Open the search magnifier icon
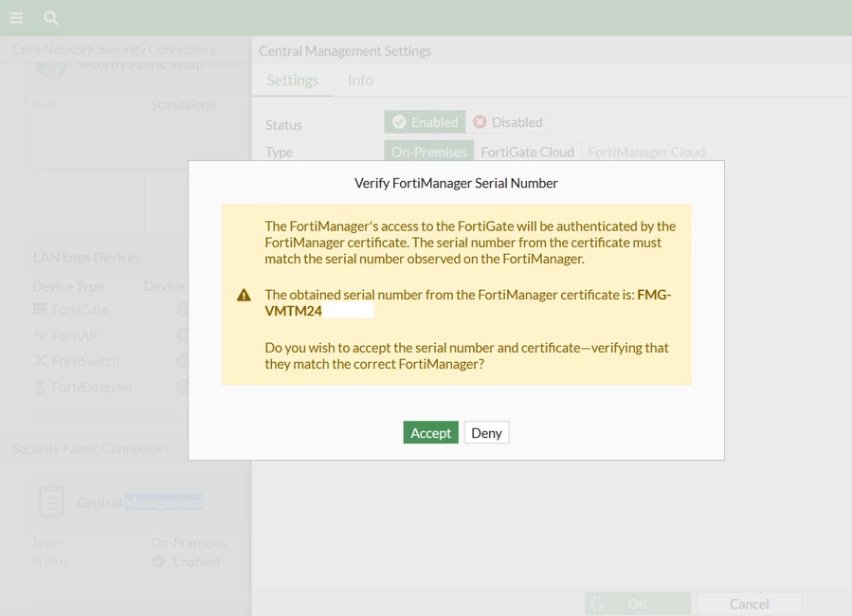Viewport: 852px width, 616px height. pos(50,18)
